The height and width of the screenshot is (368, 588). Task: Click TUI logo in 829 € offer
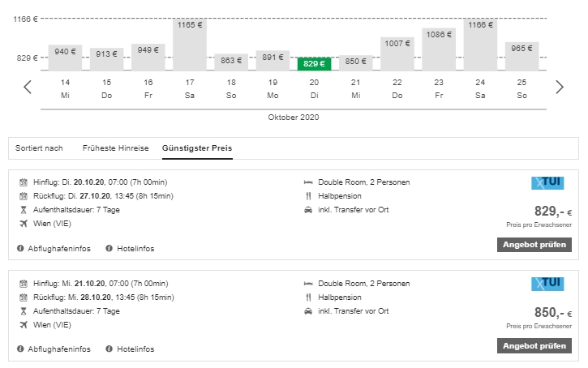(x=547, y=183)
